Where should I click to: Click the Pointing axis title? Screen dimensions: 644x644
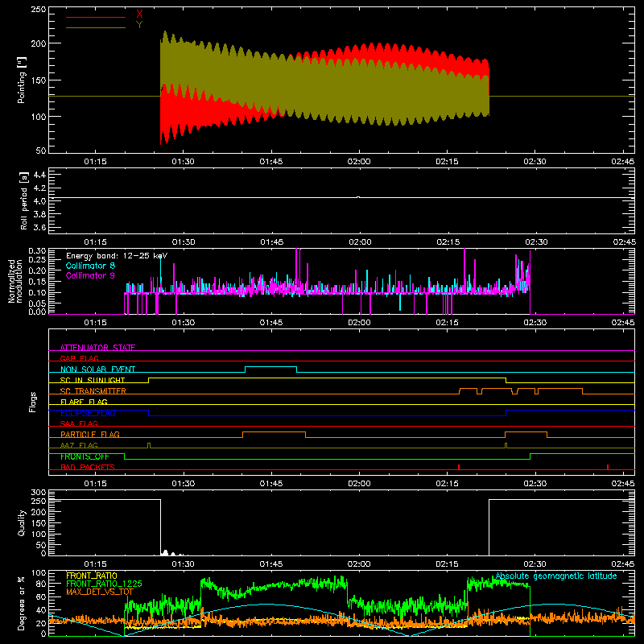[22, 80]
